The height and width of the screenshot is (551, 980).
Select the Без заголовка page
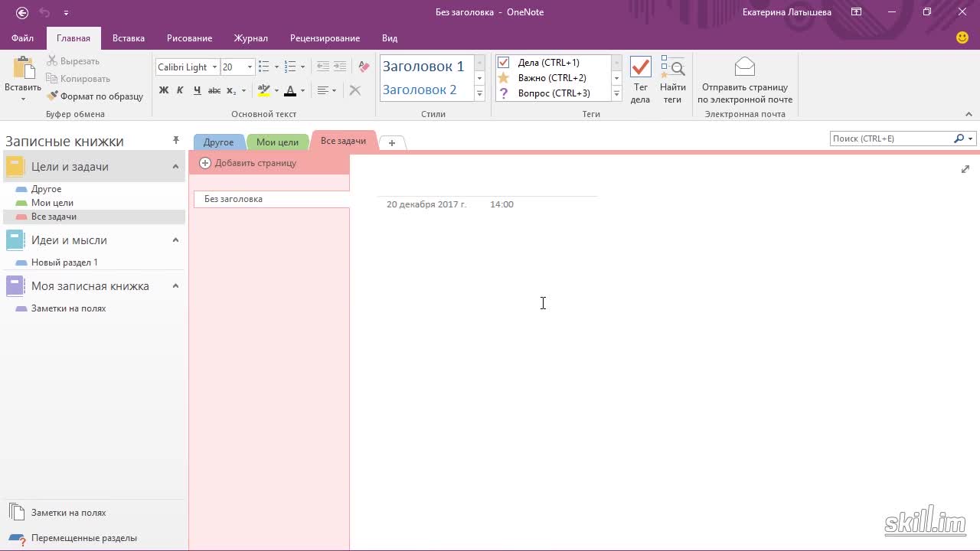[271, 199]
